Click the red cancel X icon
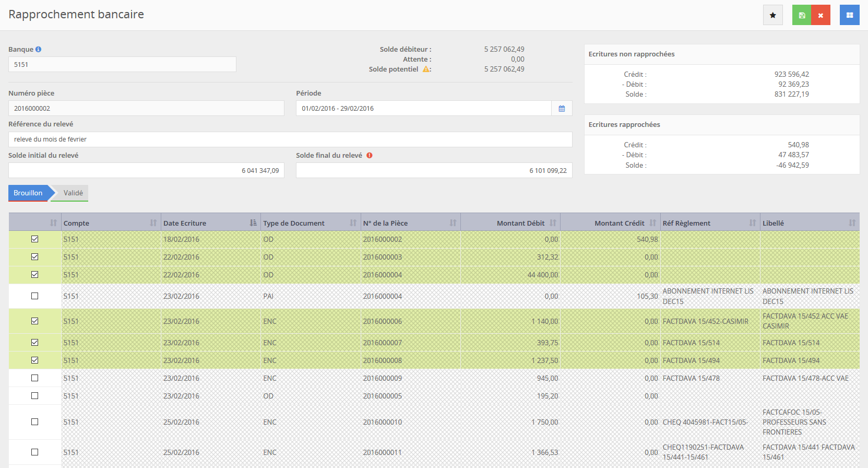The image size is (868, 468). [x=821, y=15]
